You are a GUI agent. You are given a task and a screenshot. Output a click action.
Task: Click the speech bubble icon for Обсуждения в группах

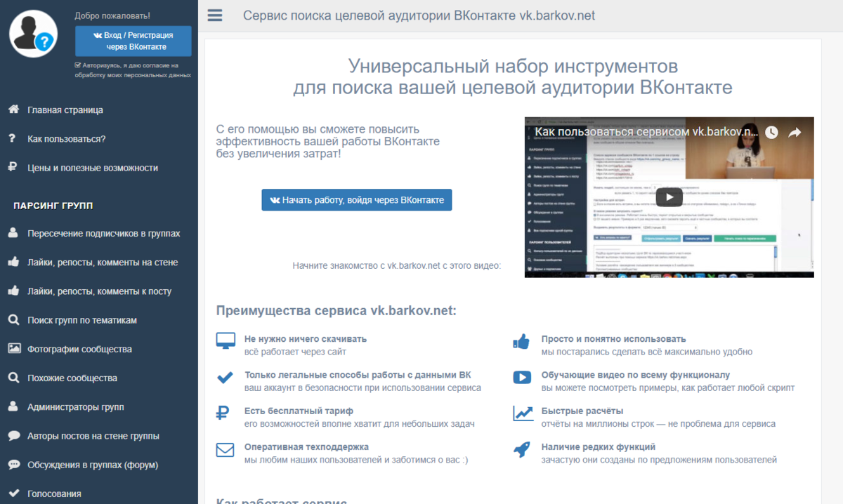click(x=15, y=464)
